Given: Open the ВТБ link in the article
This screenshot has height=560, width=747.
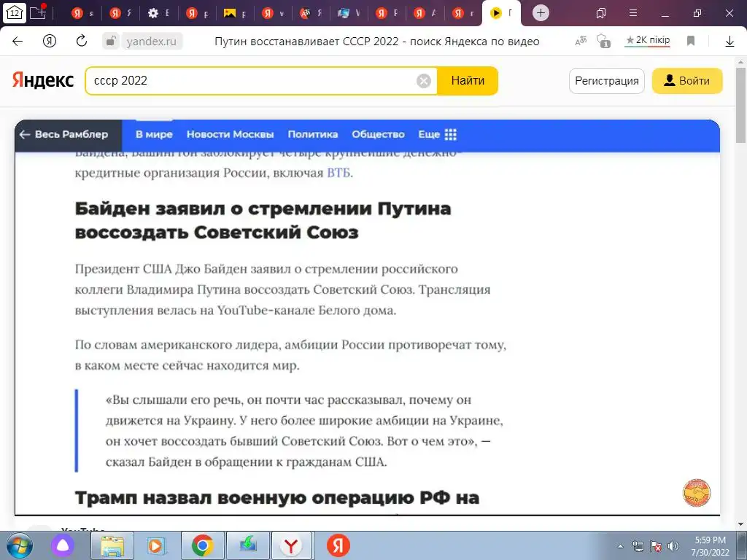Looking at the screenshot, I should (x=338, y=173).
